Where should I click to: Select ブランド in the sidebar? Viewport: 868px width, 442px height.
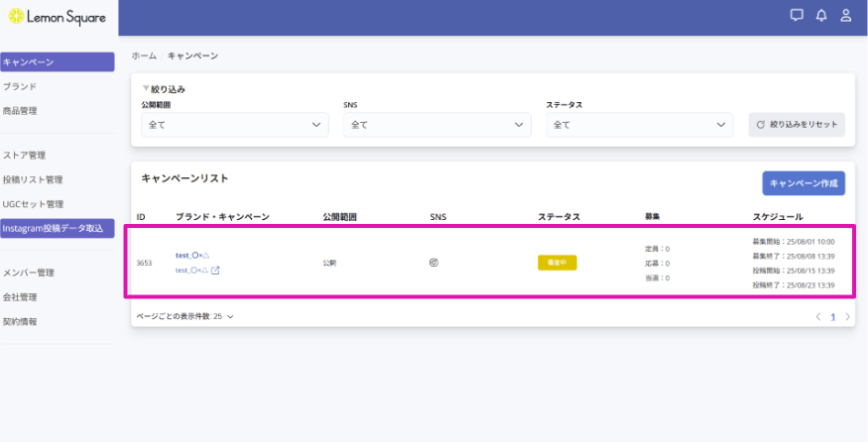coord(20,86)
